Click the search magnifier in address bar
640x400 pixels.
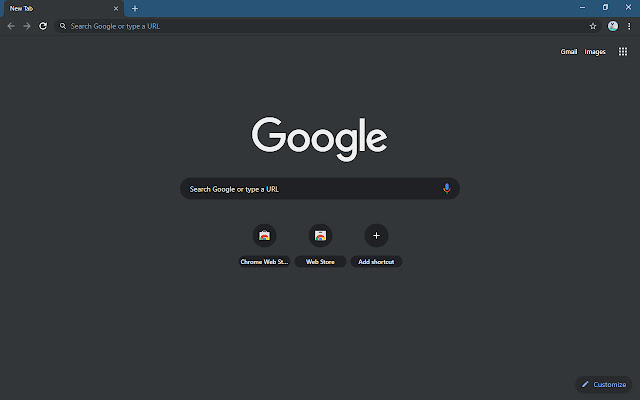pos(63,26)
